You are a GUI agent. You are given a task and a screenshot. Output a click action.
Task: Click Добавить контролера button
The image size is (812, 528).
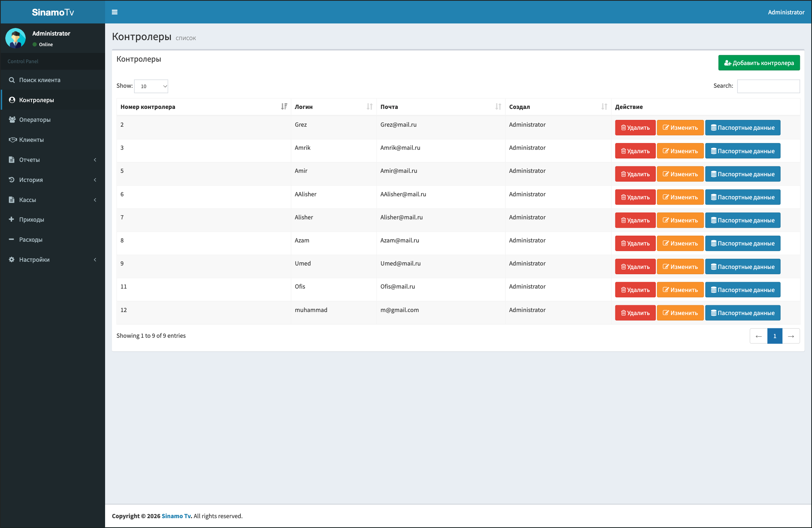tap(759, 63)
